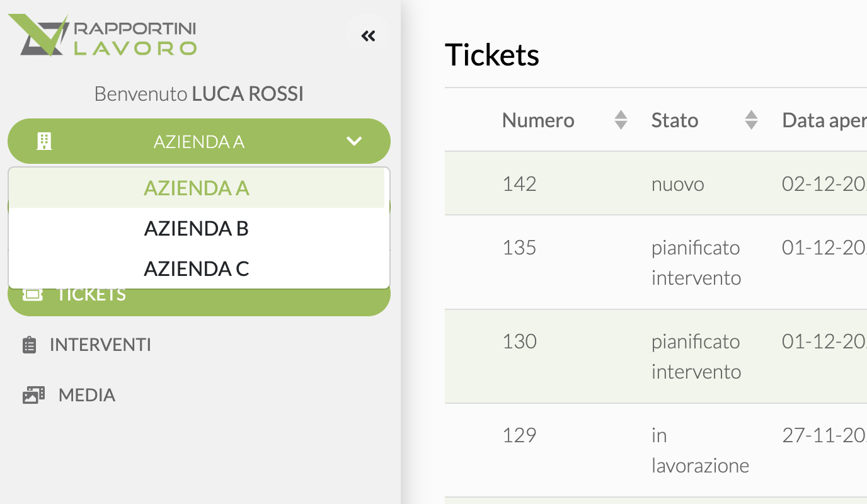Image resolution: width=867 pixels, height=504 pixels.
Task: Click the clipboard icon beside Interventi
Action: coord(29,345)
